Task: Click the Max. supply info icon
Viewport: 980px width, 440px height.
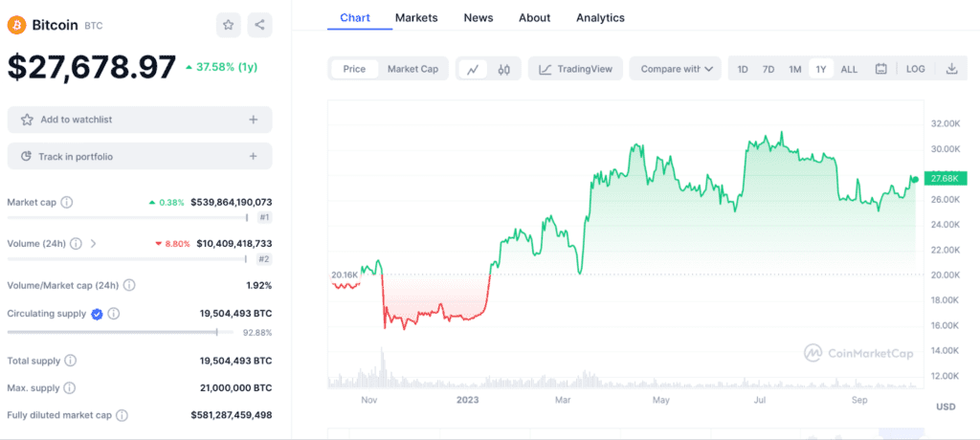Action: pos(69,388)
